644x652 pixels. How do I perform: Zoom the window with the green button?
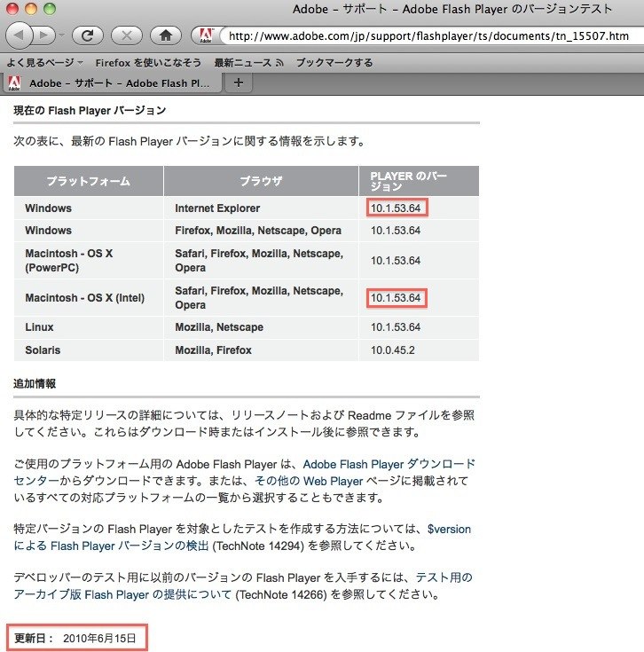[x=50, y=9]
